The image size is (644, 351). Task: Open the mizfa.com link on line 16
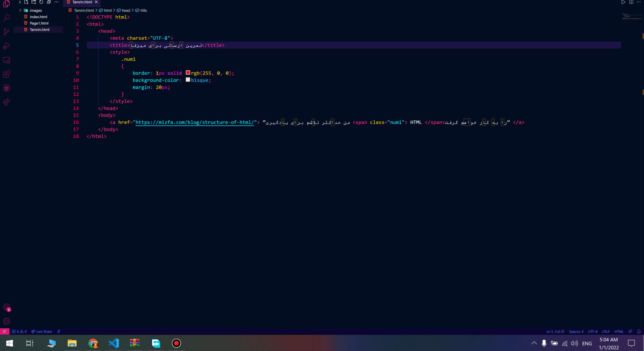194,122
